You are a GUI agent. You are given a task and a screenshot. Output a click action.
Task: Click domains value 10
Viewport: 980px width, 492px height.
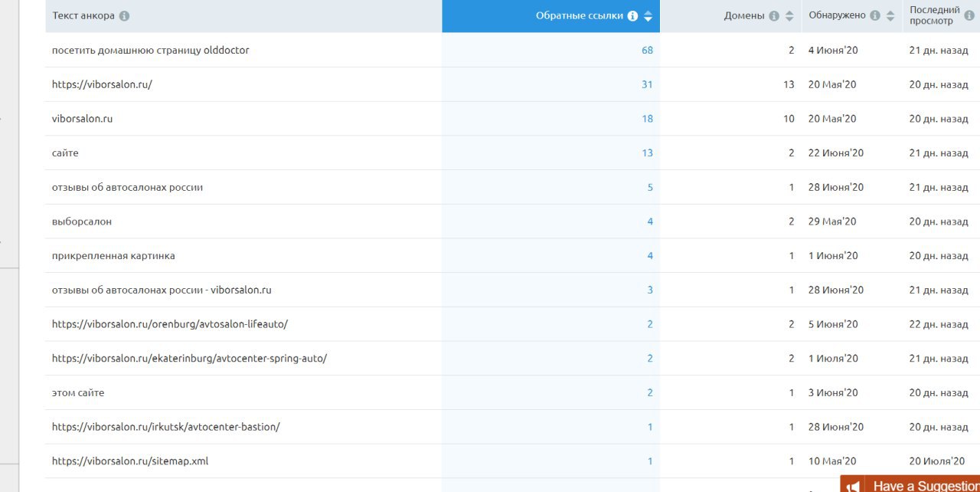(789, 119)
